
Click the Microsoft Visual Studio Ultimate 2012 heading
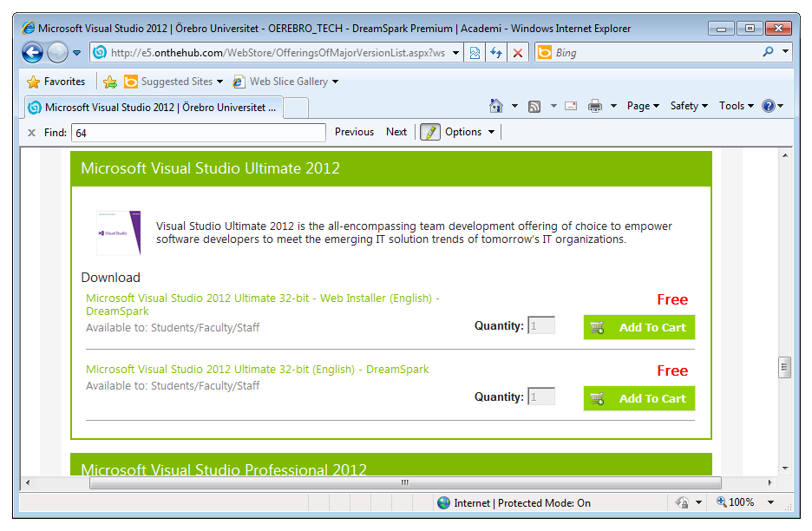210,168
